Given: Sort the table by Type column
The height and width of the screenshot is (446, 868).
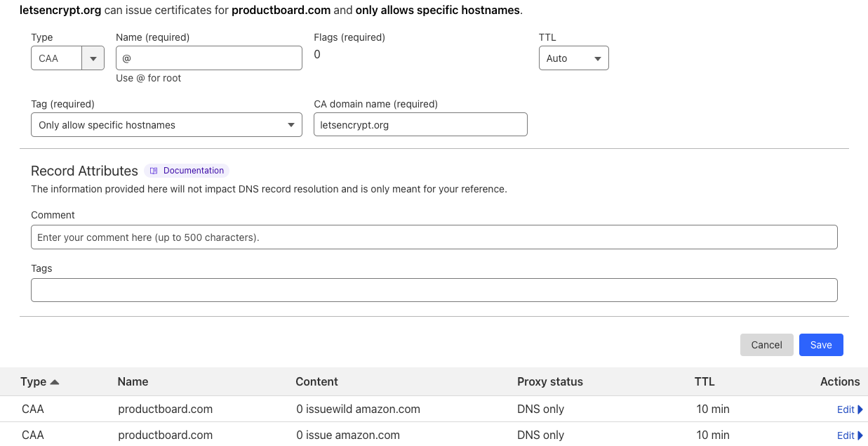Looking at the screenshot, I should pyautogui.click(x=34, y=382).
